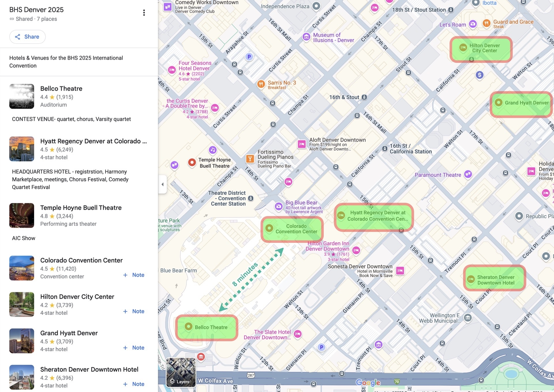Image resolution: width=554 pixels, height=392 pixels.
Task: Click parking icon near Glenarm Pl
Action: point(321,347)
